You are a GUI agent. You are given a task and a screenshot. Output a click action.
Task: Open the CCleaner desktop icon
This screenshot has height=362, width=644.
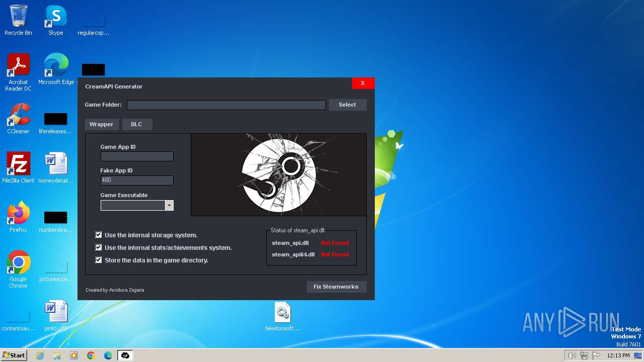point(18,119)
